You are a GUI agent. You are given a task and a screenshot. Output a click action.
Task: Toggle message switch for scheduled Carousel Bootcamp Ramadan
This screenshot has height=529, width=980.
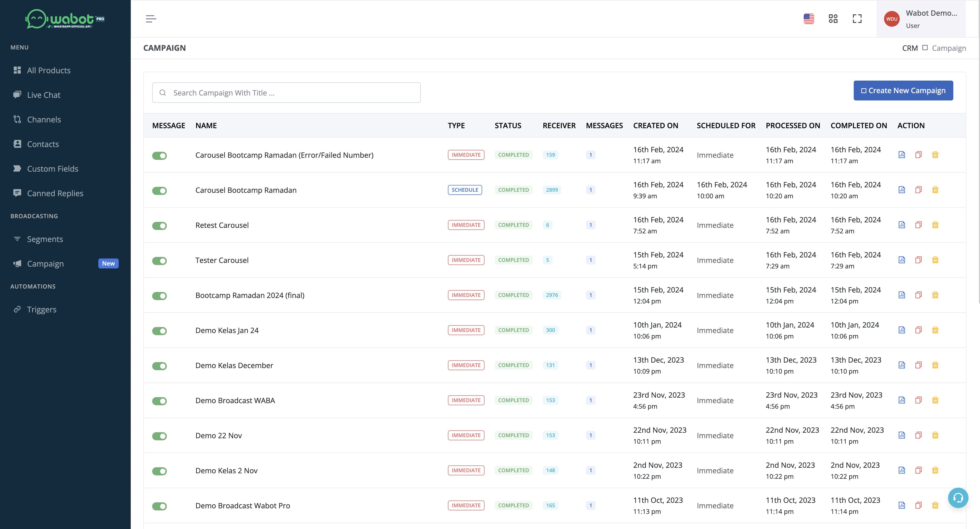[x=159, y=190]
